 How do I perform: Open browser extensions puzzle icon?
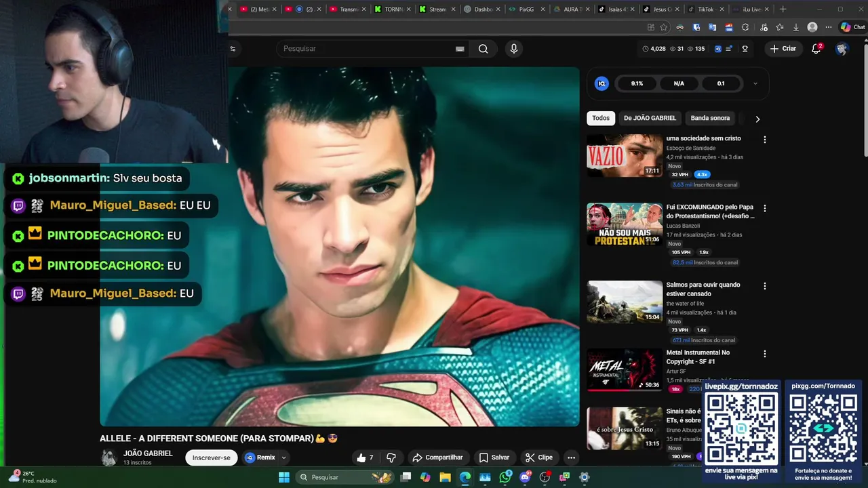tap(745, 27)
